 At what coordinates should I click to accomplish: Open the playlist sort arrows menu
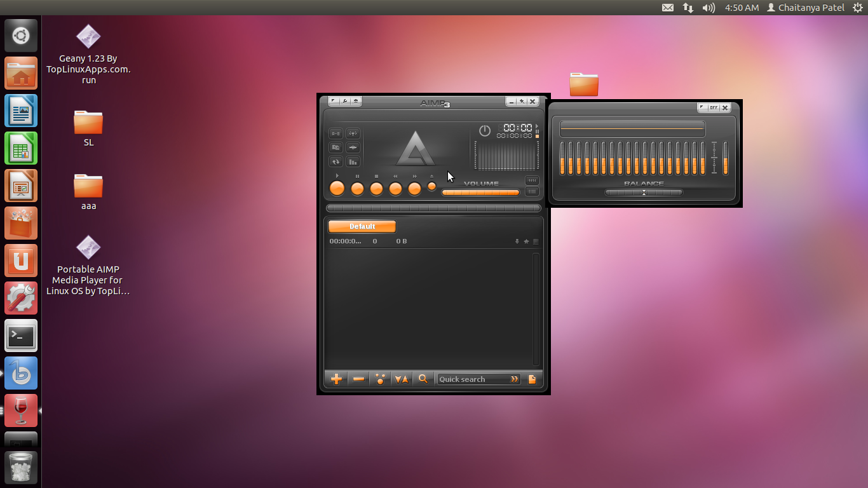tap(402, 379)
